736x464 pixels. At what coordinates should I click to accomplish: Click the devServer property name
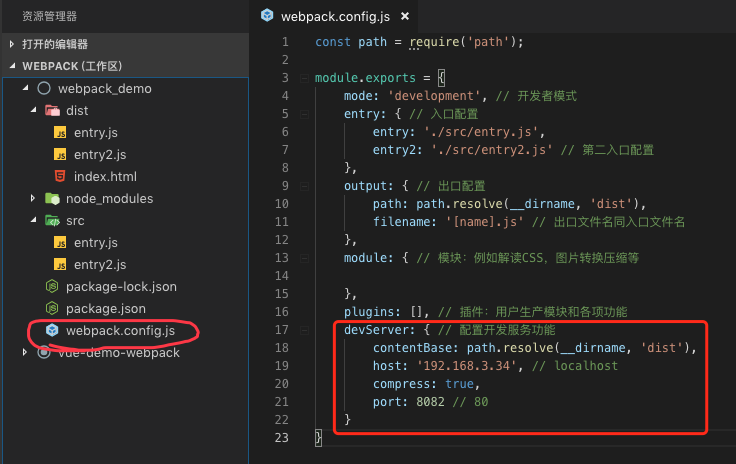pos(376,330)
